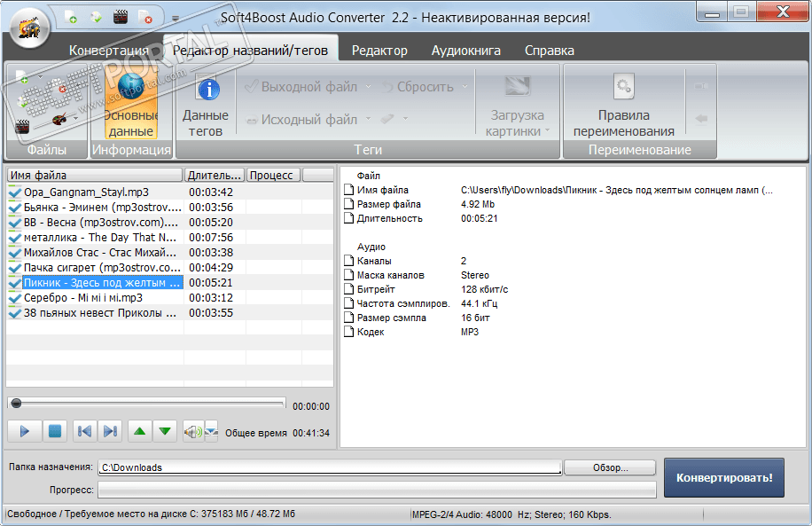Screen dimensions: 812x526
Task: Open the Редактор tab
Action: 379,51
